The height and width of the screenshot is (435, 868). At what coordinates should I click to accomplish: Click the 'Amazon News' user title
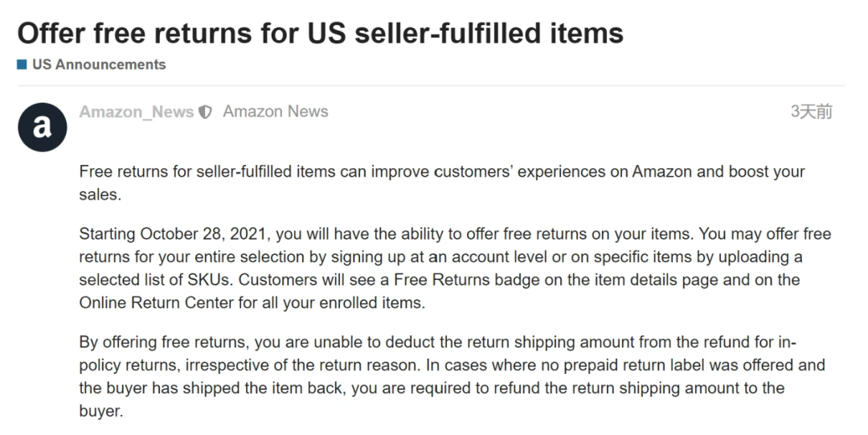tap(276, 112)
